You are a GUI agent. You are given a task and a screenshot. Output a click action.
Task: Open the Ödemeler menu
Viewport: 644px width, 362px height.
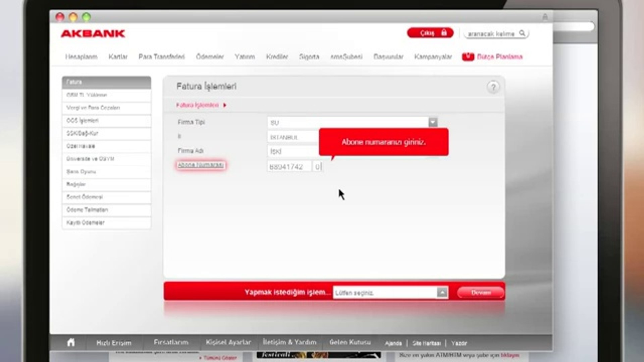point(210,57)
